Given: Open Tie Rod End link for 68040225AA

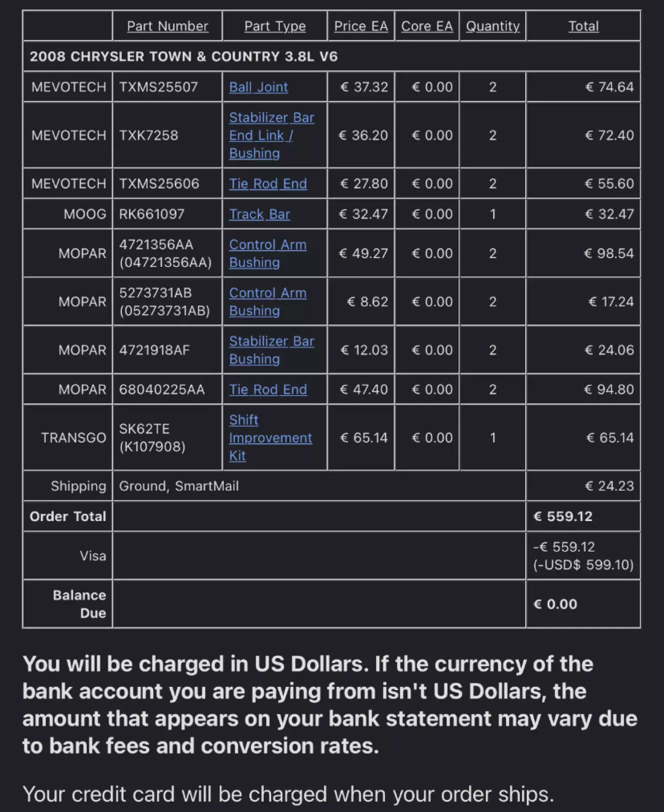Looking at the screenshot, I should [x=267, y=390].
